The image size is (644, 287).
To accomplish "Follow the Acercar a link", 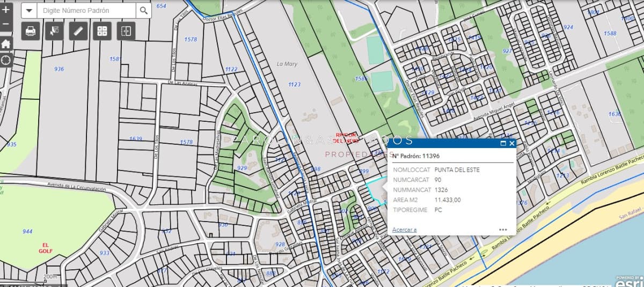I will tap(404, 230).
